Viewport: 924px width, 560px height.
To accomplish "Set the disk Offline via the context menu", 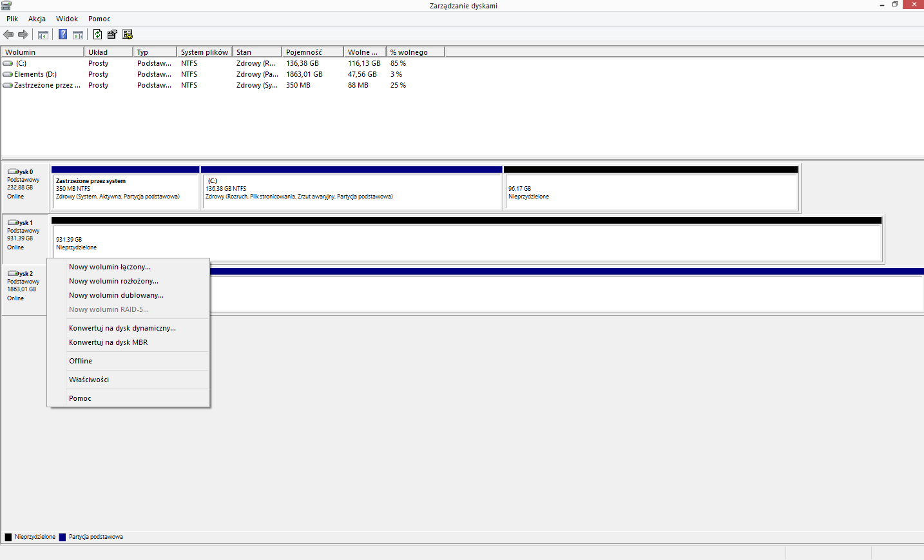I will click(129, 361).
